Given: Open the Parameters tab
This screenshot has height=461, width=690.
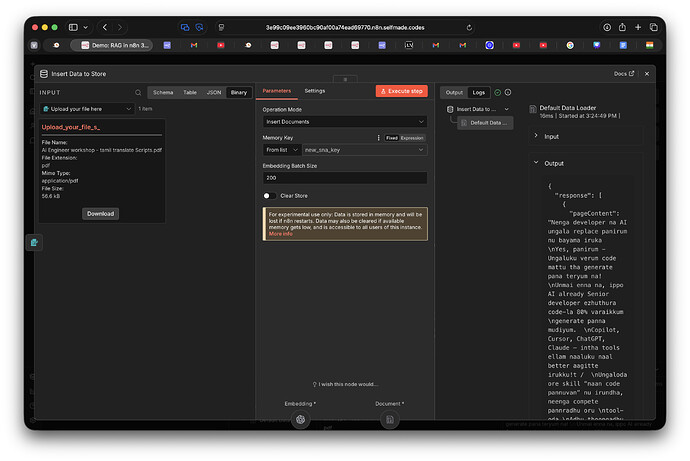Looking at the screenshot, I should [277, 91].
